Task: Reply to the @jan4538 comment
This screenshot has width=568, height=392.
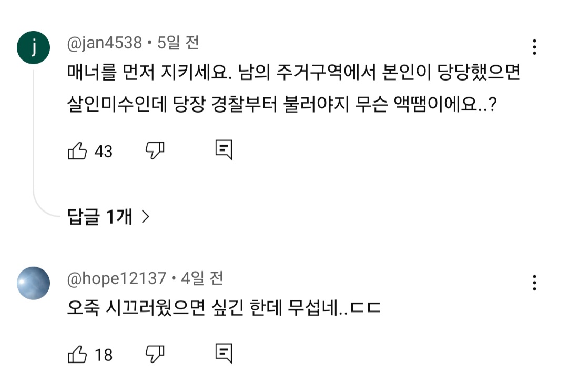Action: [224, 150]
